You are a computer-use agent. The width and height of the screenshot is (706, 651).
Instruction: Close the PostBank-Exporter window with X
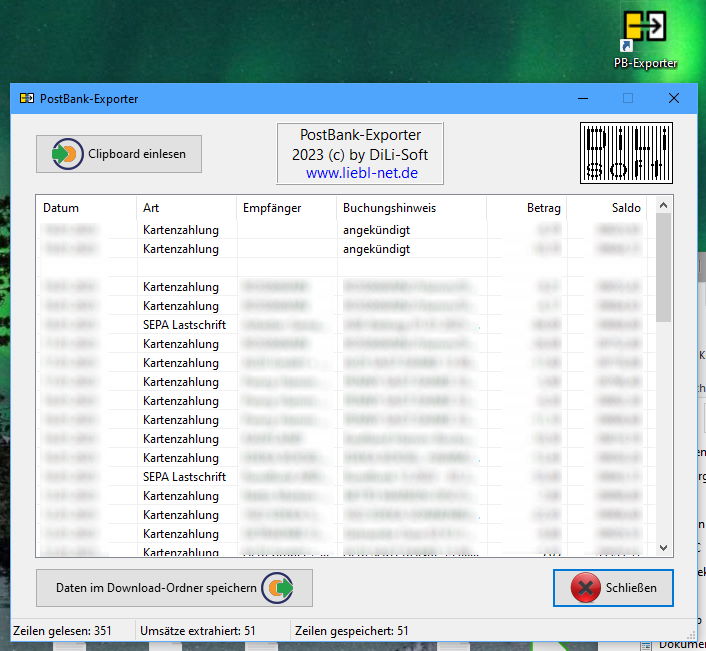(674, 98)
